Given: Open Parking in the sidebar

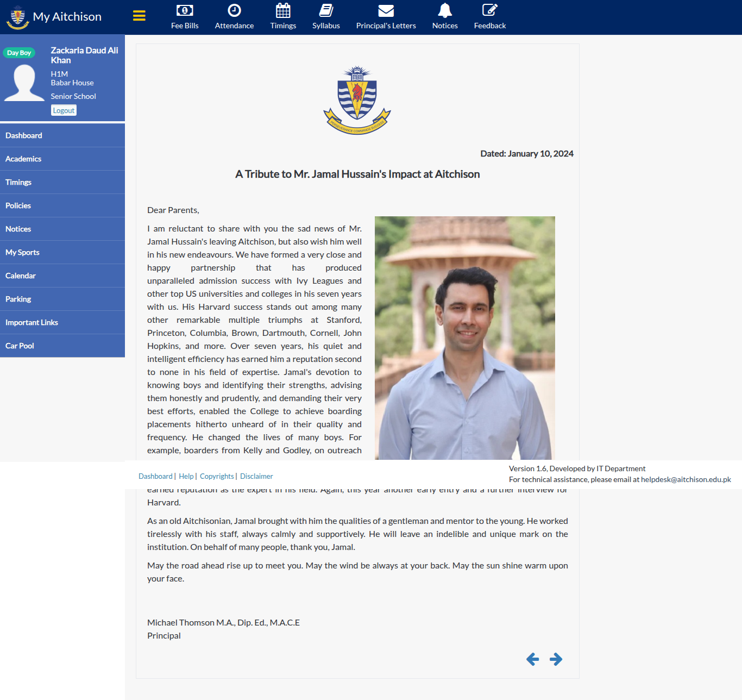Looking at the screenshot, I should click(x=62, y=299).
